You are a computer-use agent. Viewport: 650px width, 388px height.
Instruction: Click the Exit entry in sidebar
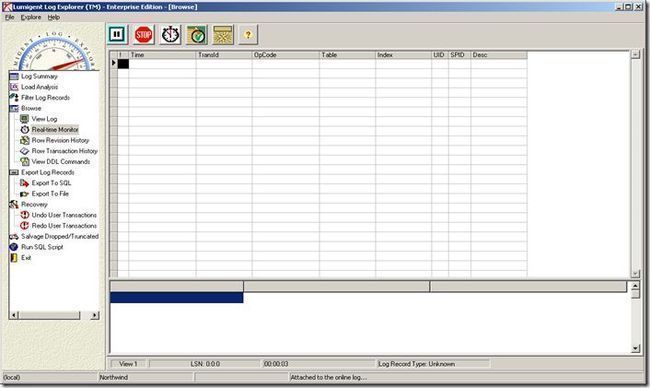pyautogui.click(x=26, y=258)
